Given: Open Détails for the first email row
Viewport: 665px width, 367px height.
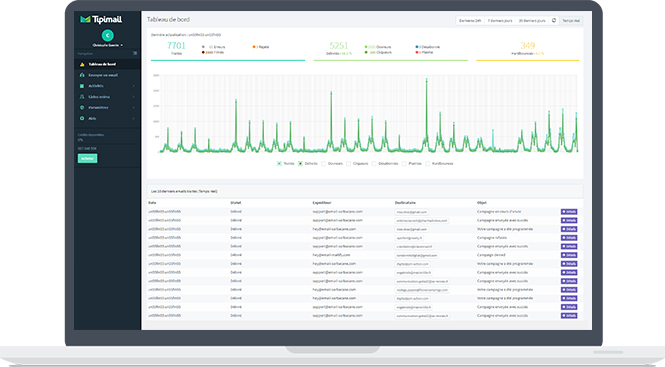Looking at the screenshot, I should point(569,212).
